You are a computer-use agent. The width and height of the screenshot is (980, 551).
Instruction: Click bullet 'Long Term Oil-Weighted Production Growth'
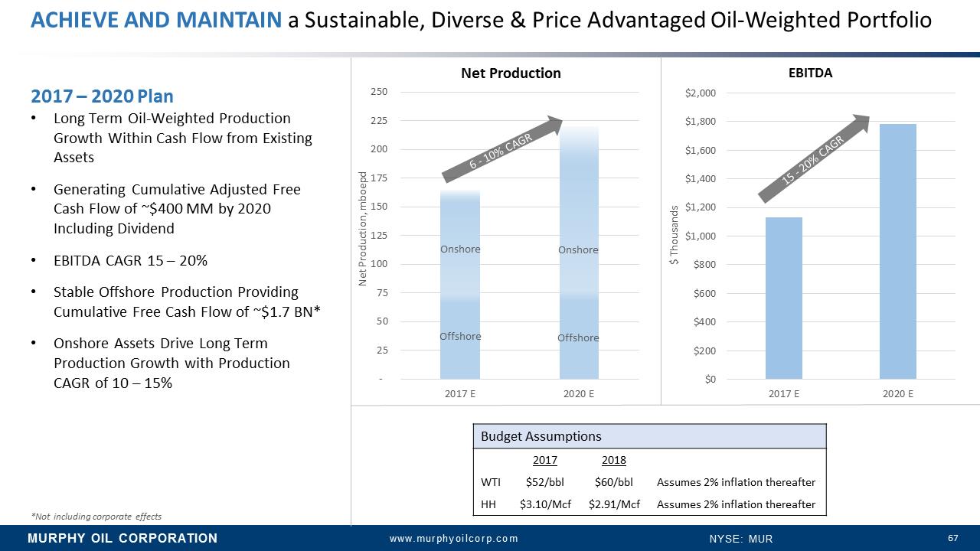(x=183, y=139)
